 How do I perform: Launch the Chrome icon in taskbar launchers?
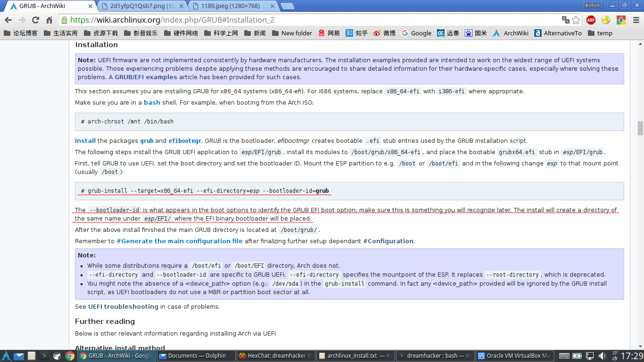click(69, 356)
